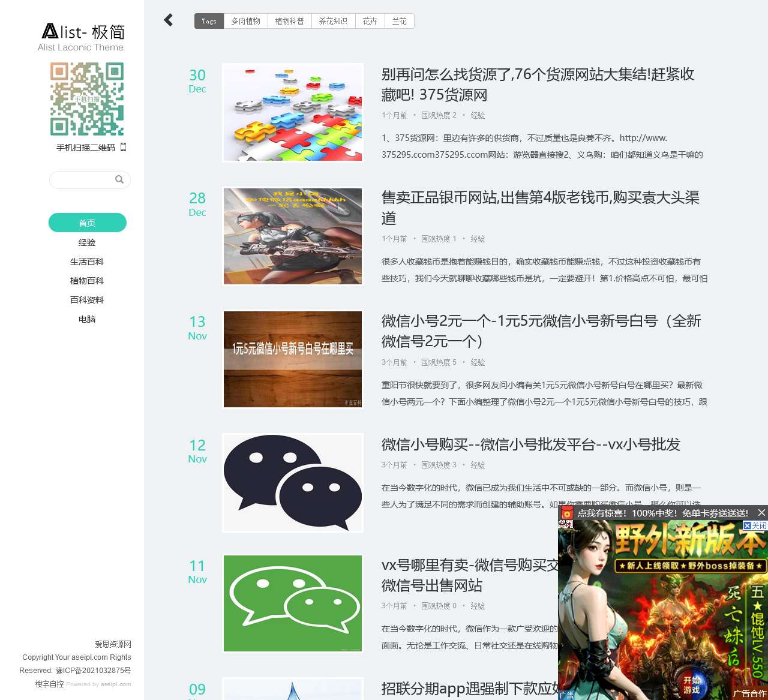
Task: Select the 兰花 tag
Action: 399,21
